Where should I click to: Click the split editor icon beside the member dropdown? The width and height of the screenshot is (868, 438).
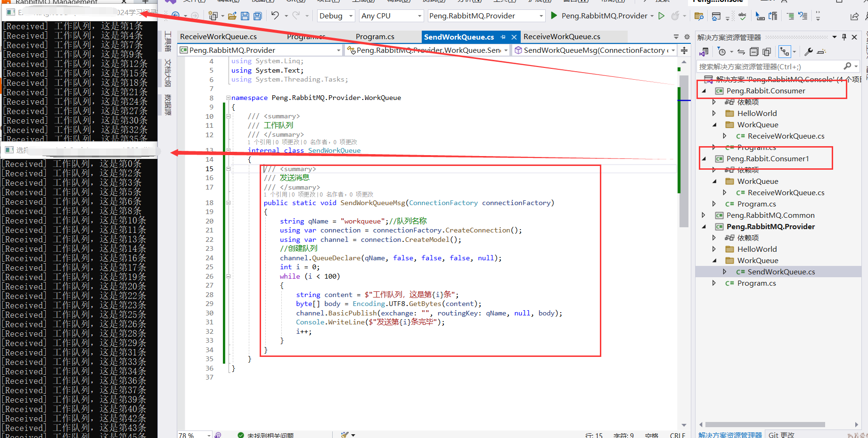point(684,50)
